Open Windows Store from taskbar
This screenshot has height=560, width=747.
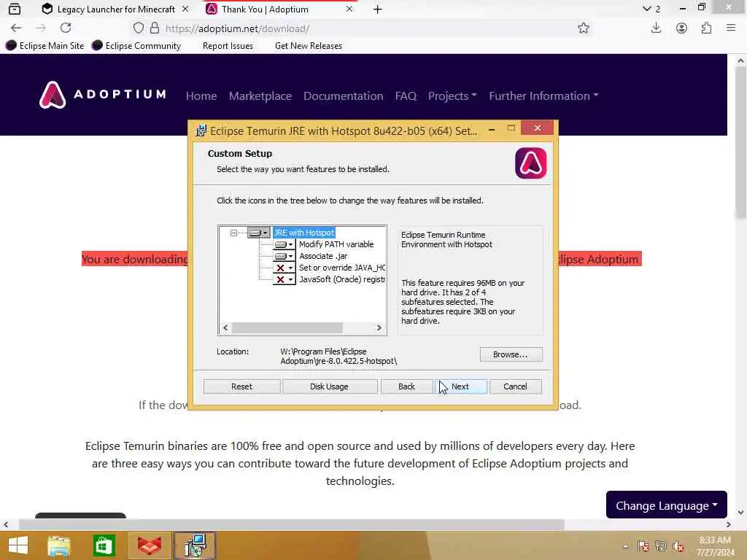[x=104, y=545]
